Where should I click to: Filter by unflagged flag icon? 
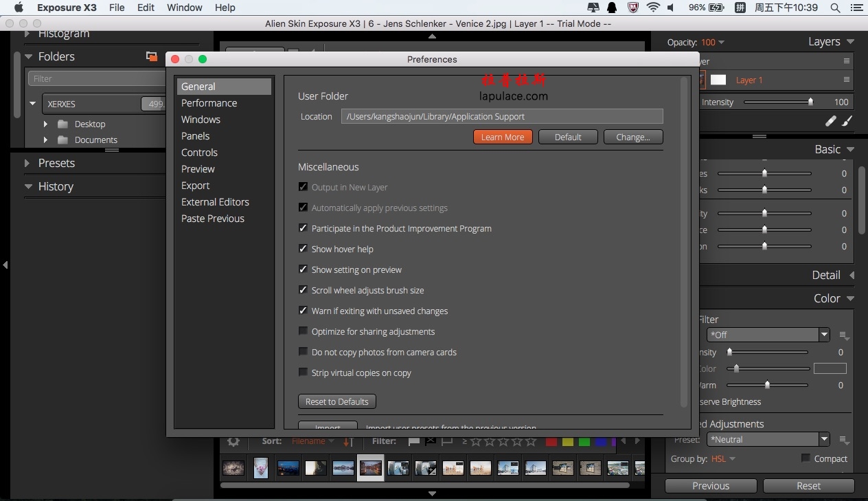tap(447, 441)
